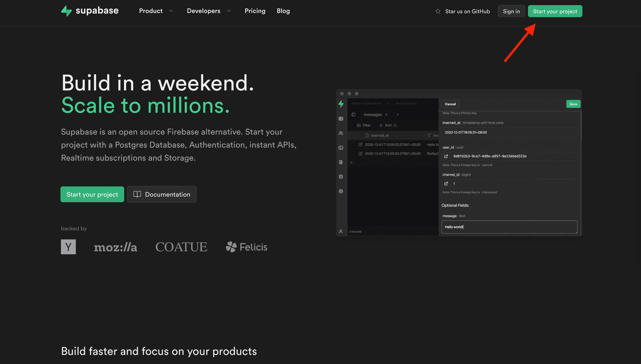
Task: Open the Blog link
Action: (x=283, y=11)
